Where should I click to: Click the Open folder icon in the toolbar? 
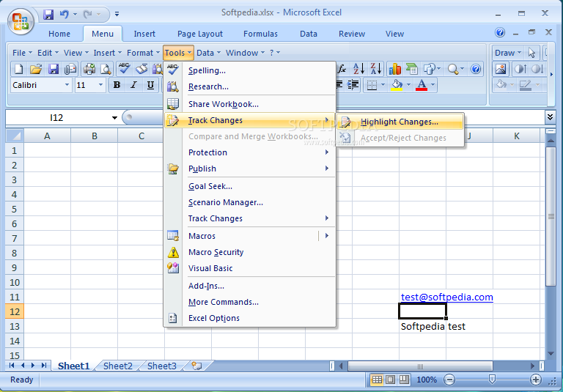tap(35, 69)
